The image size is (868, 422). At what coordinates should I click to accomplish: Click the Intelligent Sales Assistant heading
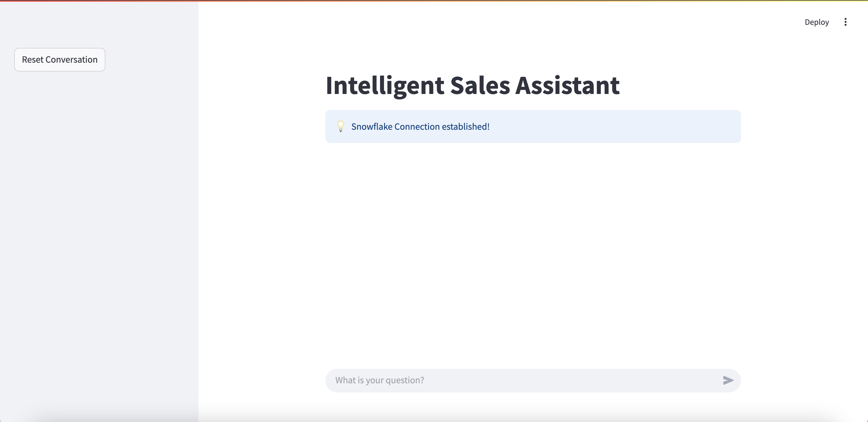472,85
